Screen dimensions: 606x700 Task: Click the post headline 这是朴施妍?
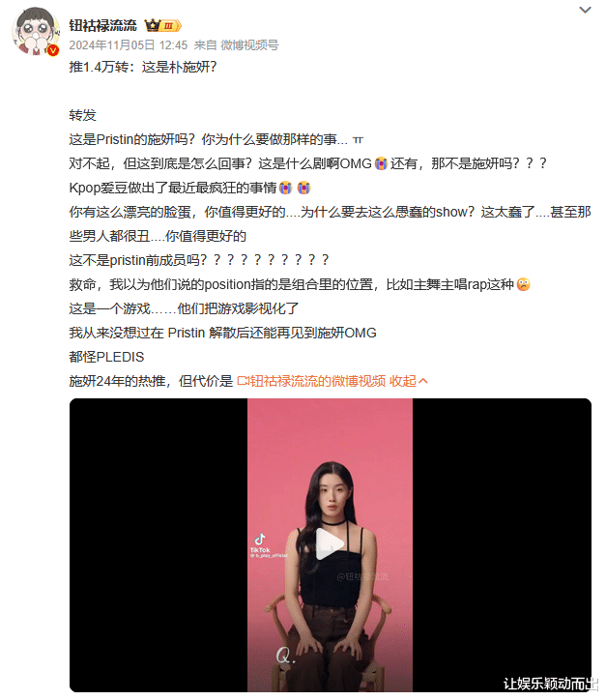179,67
